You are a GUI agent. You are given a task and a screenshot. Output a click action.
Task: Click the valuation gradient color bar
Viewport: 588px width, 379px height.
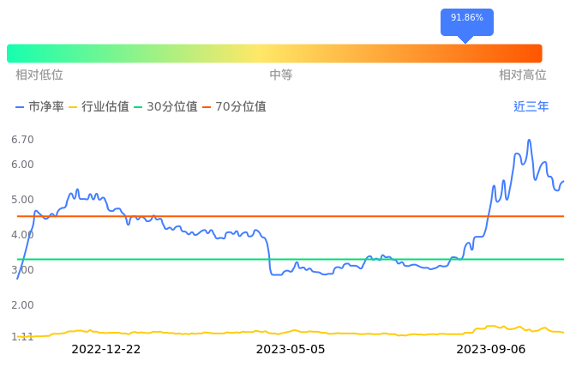coord(274,53)
